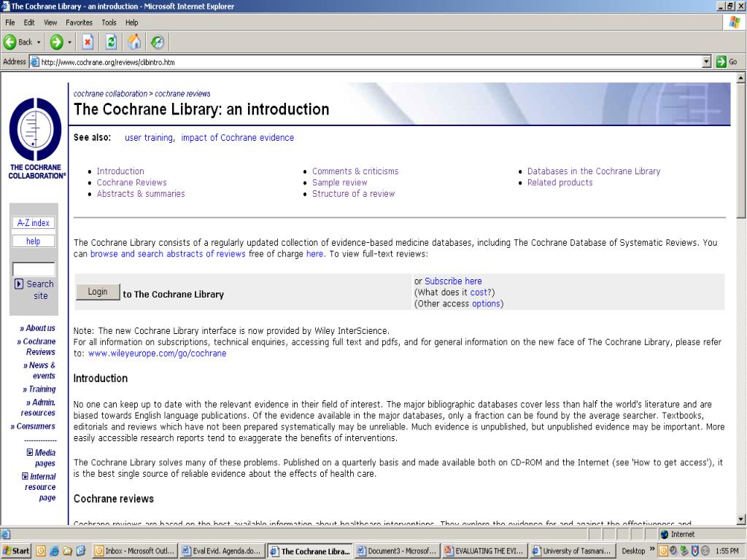The height and width of the screenshot is (560, 747).
Task: Launch Internet Explorer from the Quick Launch bar
Action: tap(54, 551)
